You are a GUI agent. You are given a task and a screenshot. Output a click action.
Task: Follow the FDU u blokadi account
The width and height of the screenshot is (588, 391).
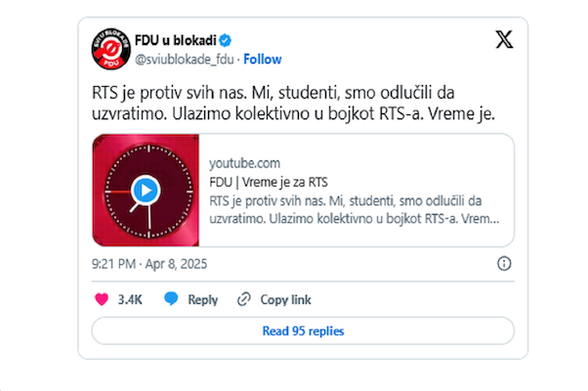point(263,59)
